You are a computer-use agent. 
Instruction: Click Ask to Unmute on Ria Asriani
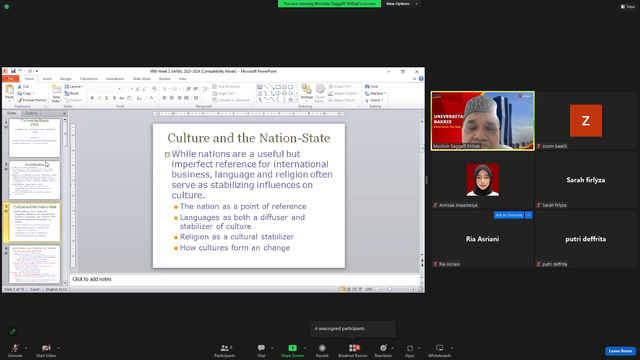[x=509, y=215]
